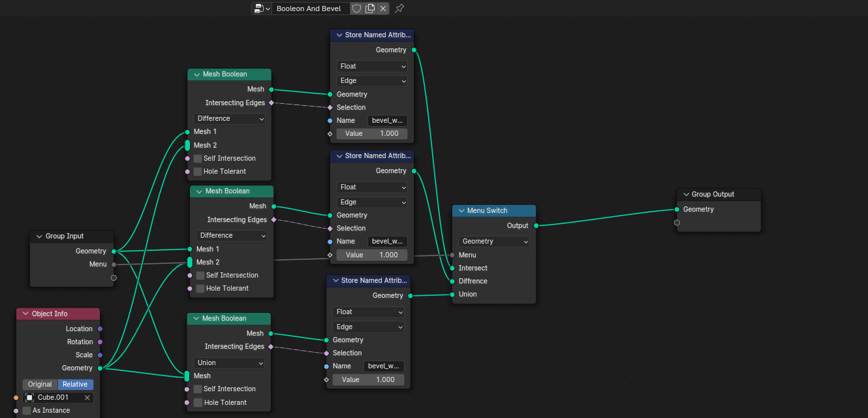Check Self Intersection on the Union boolean node
This screenshot has width=868, height=418.
[x=198, y=389]
